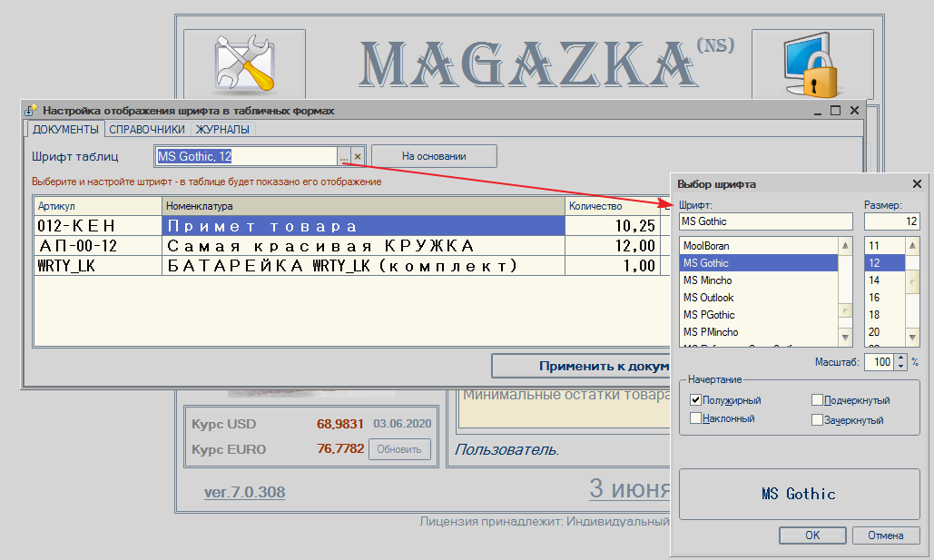Choose font size 11
The width and height of the screenshot is (934, 560).
pos(885,245)
